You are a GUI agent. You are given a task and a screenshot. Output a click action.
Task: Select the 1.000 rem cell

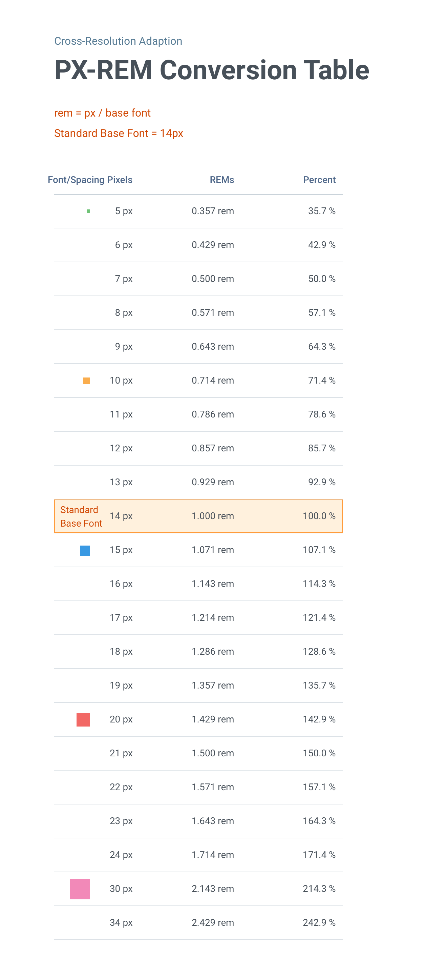[213, 516]
